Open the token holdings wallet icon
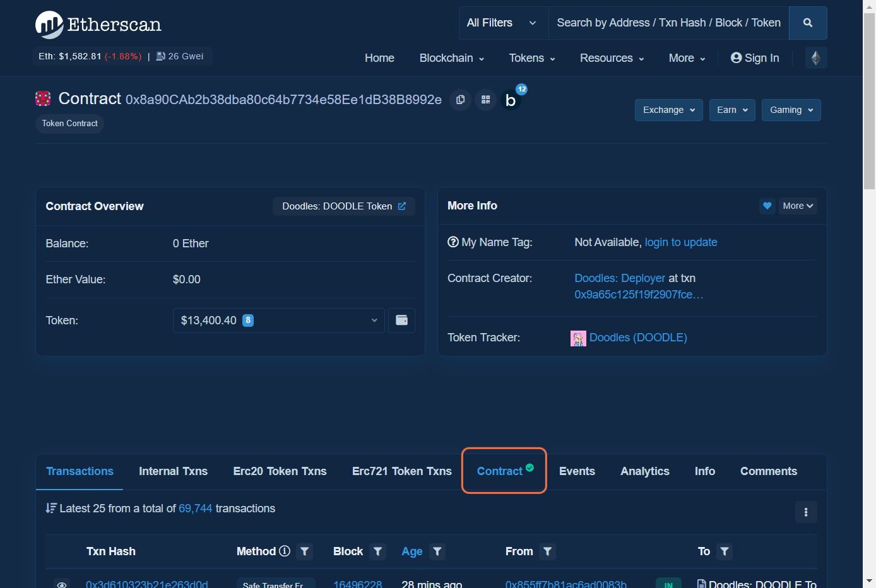This screenshot has width=876, height=588. [401, 320]
